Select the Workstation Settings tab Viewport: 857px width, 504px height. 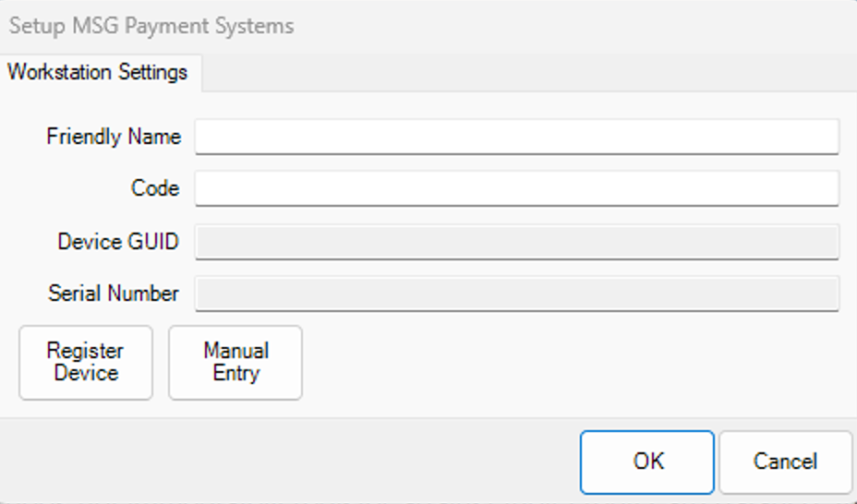[98, 72]
